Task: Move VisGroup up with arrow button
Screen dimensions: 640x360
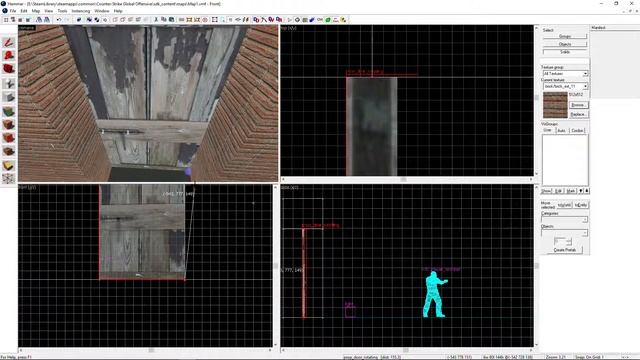Action: pos(587,191)
